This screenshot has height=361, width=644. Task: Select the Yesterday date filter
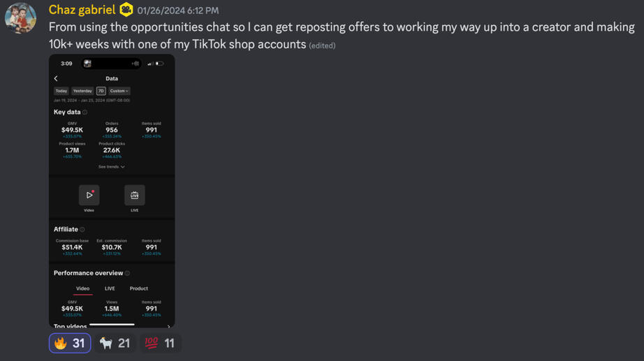pos(82,91)
